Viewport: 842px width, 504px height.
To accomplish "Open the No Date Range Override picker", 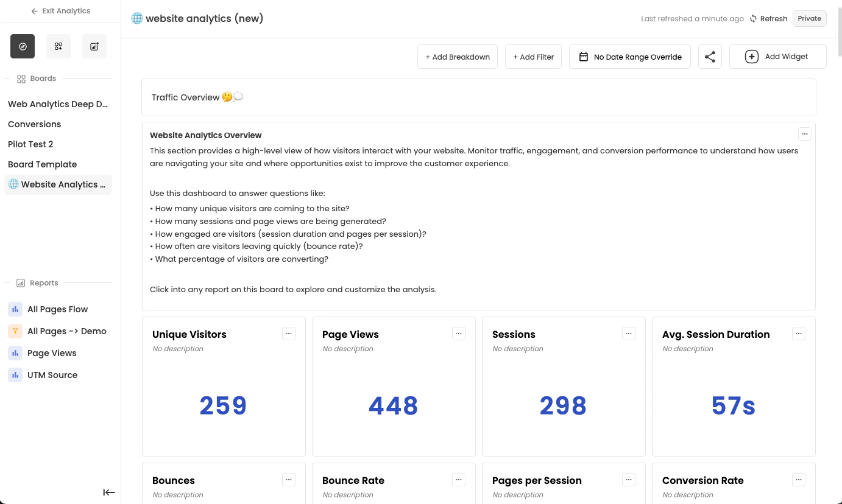I will [630, 57].
